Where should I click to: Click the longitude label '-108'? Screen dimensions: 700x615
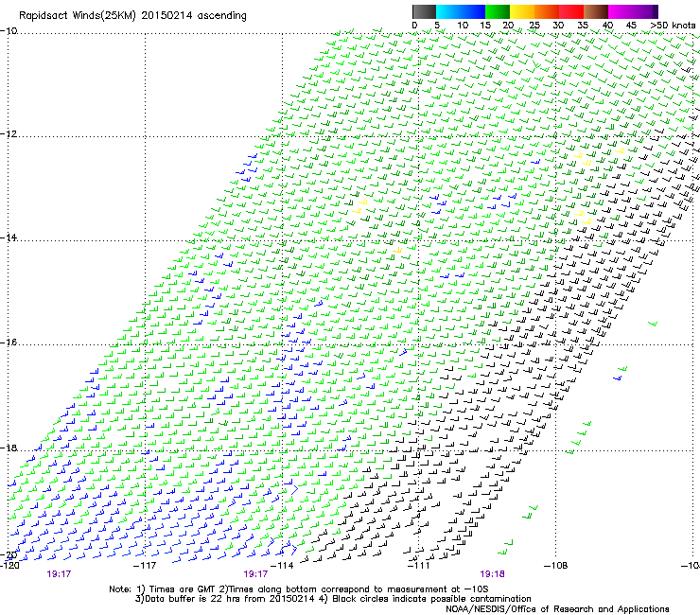[x=555, y=566]
